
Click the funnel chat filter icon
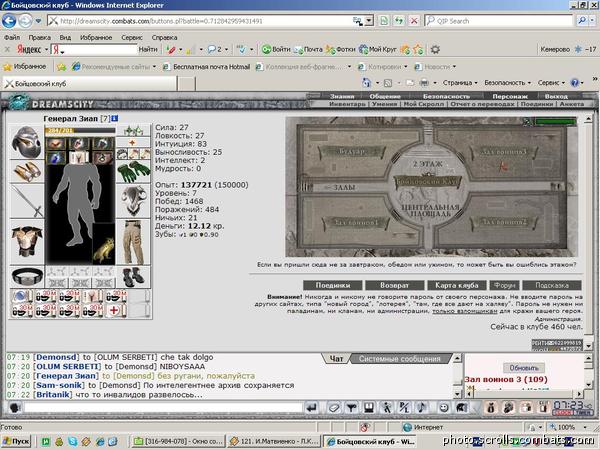point(352,408)
